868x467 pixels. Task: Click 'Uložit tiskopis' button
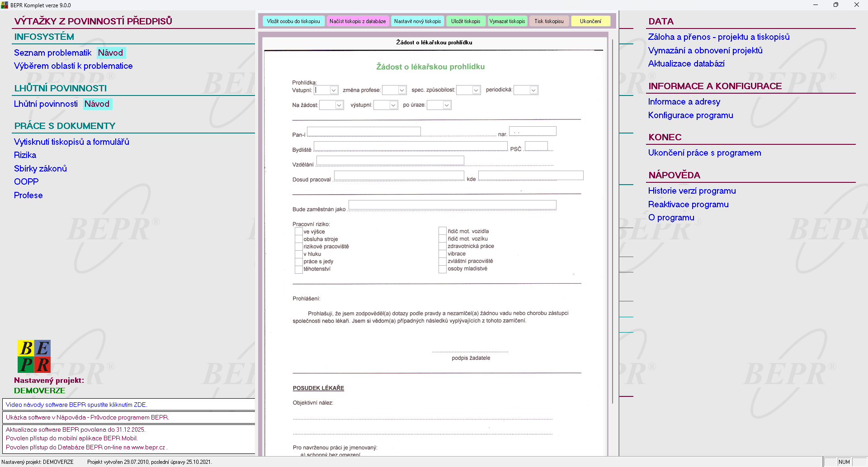[466, 21]
